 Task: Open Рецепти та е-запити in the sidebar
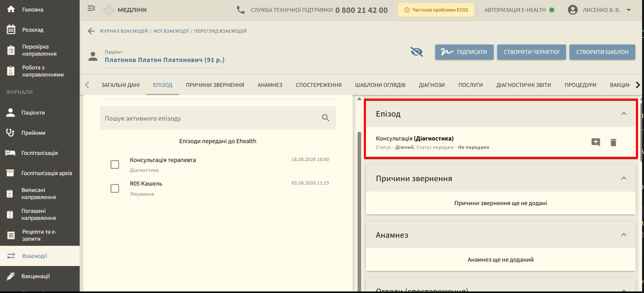(x=40, y=235)
